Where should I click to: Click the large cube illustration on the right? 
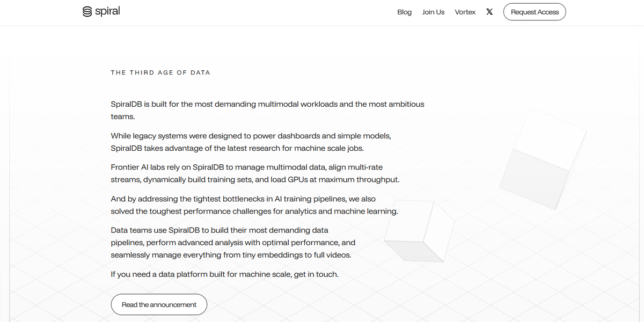(x=542, y=158)
